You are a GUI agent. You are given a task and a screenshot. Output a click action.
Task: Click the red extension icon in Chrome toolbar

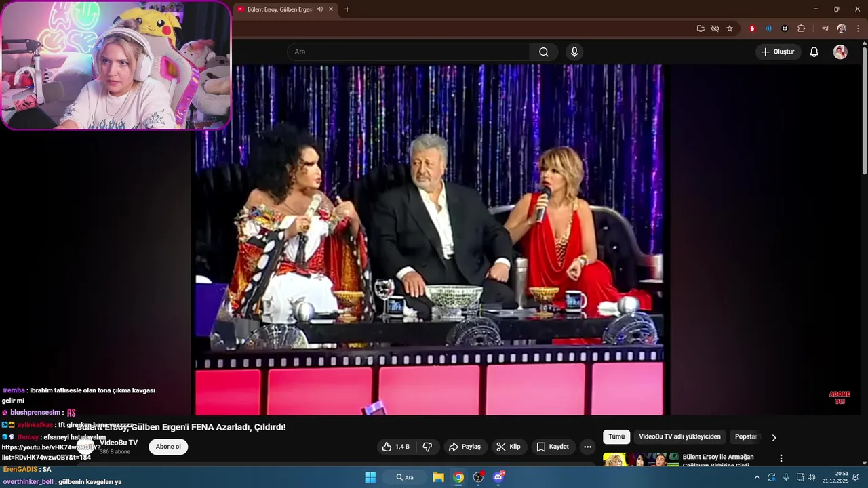(752, 28)
